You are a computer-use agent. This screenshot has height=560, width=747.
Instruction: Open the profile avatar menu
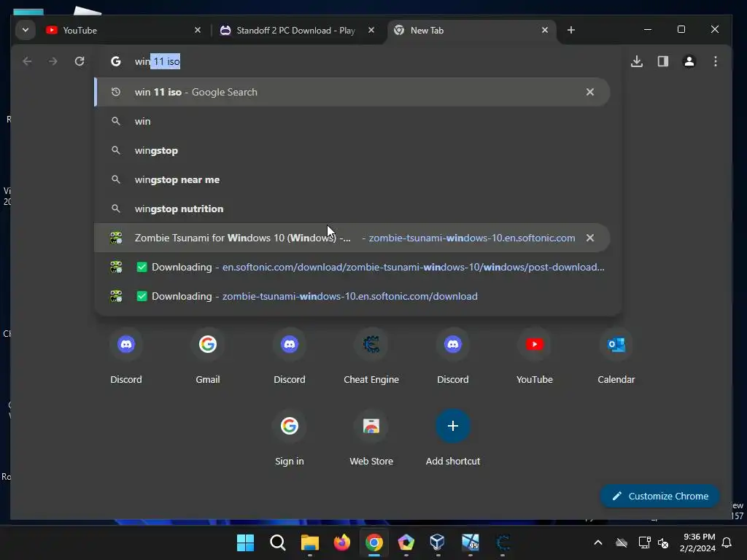[x=689, y=61]
